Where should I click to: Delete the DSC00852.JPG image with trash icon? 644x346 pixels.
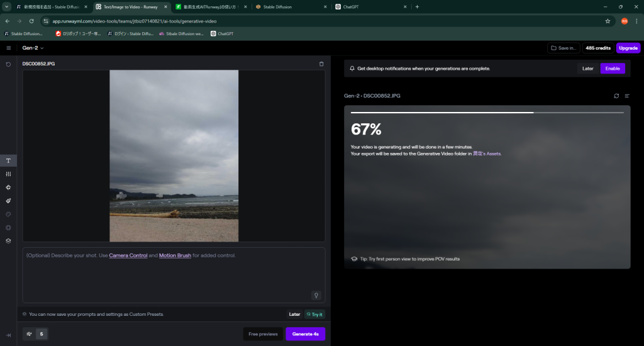(321, 64)
